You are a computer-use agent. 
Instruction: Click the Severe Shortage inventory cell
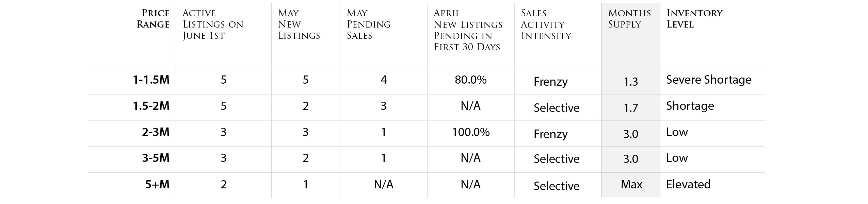tap(709, 80)
